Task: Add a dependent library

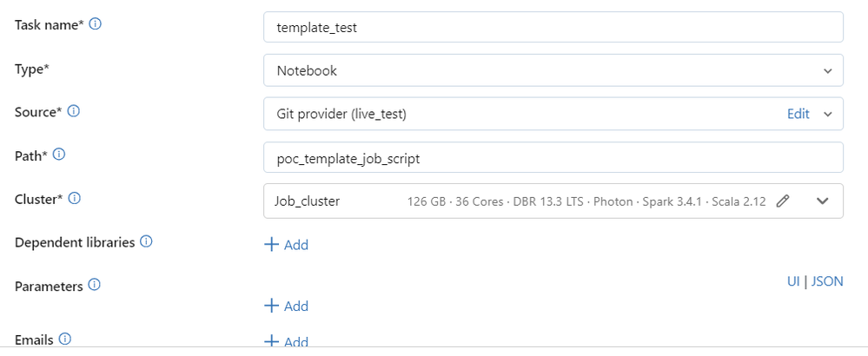Action: click(x=287, y=245)
